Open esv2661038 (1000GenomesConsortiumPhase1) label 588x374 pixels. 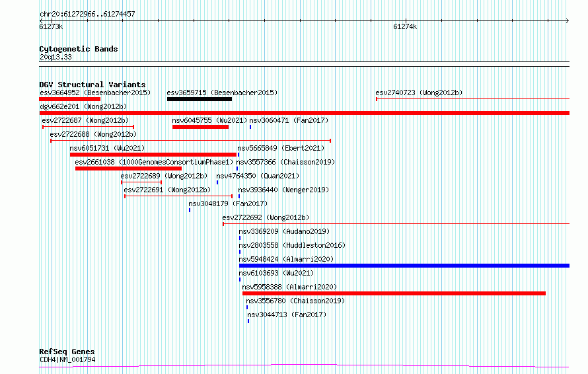coord(154,162)
